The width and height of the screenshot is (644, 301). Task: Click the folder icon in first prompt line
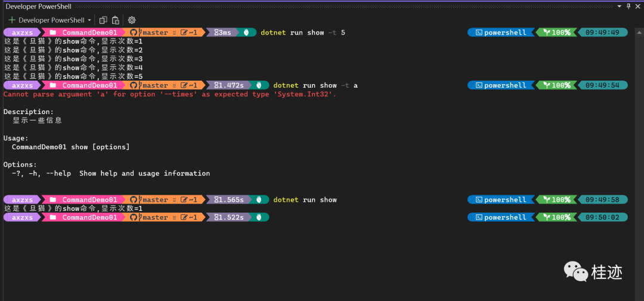[53, 32]
